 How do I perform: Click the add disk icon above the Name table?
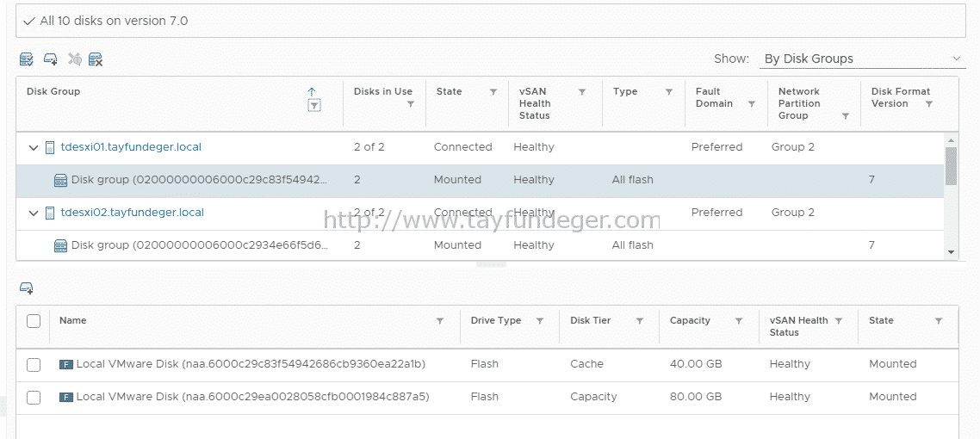(x=26, y=288)
